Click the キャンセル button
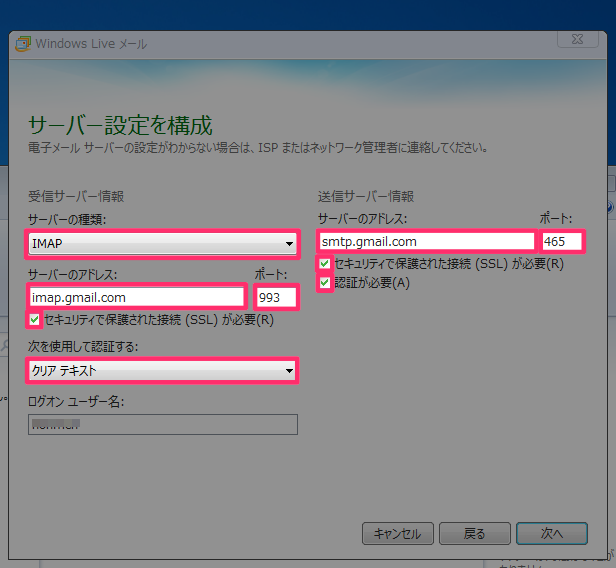Image resolution: width=616 pixels, height=568 pixels. (398, 533)
